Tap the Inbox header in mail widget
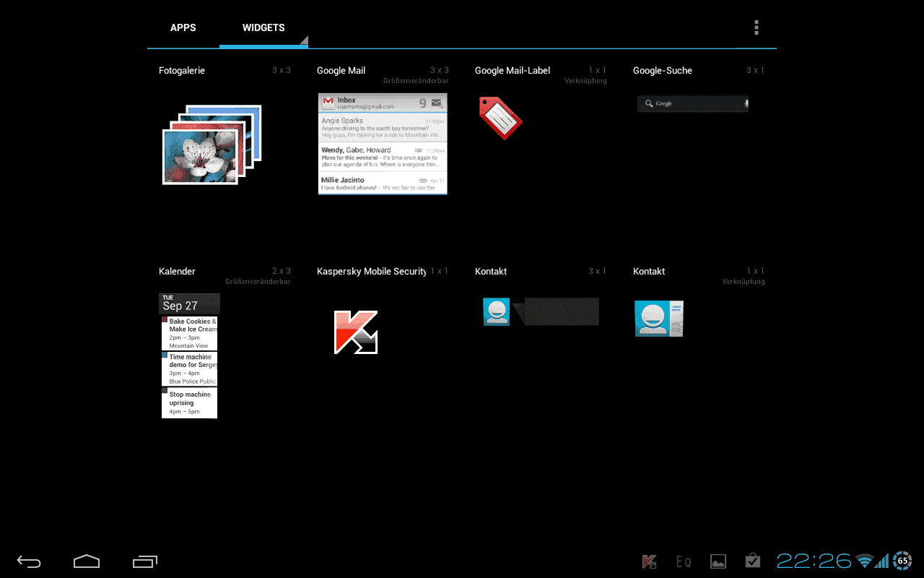 pos(383,103)
